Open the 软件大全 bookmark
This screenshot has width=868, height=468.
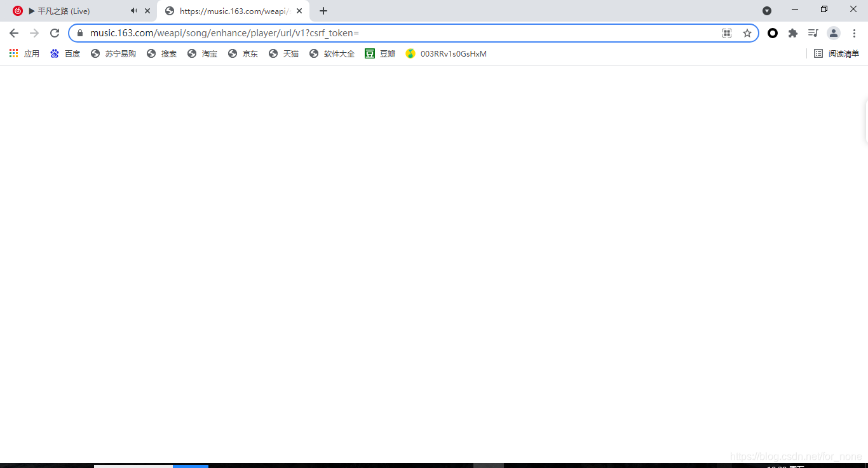pyautogui.click(x=332, y=54)
